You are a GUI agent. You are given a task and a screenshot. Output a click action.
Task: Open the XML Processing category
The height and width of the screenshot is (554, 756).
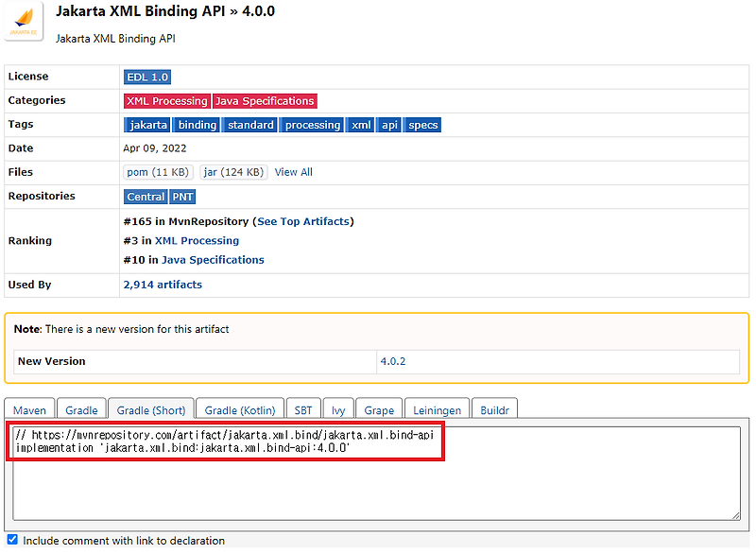point(166,100)
